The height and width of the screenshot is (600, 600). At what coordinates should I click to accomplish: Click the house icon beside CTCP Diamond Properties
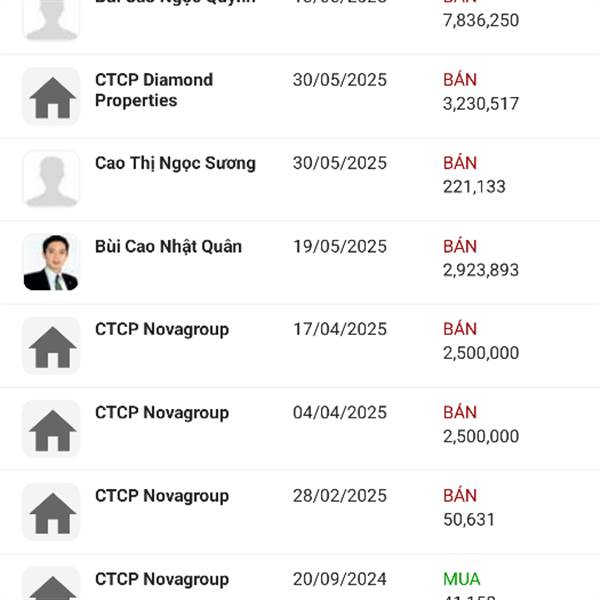(x=51, y=96)
